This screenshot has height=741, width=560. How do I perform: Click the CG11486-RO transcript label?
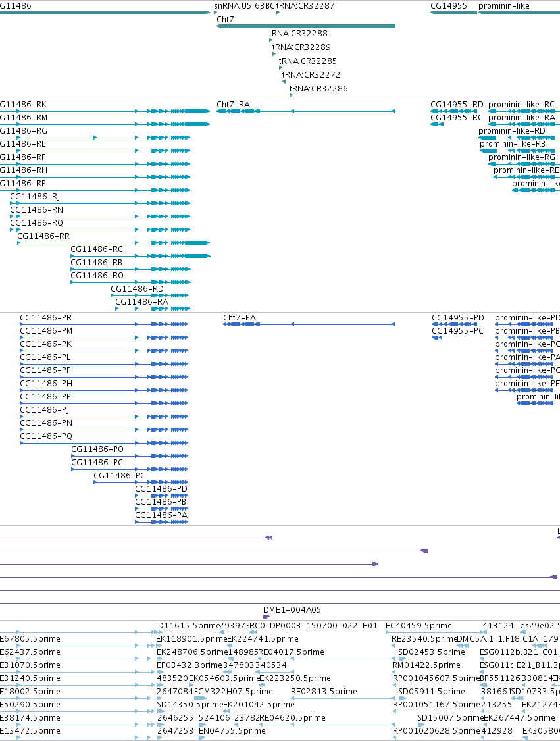tap(97, 276)
